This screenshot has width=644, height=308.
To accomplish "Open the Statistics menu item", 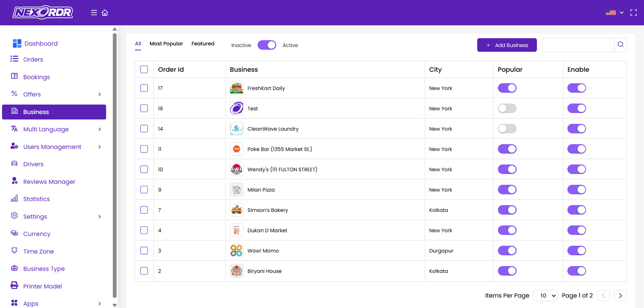I will coord(37,199).
